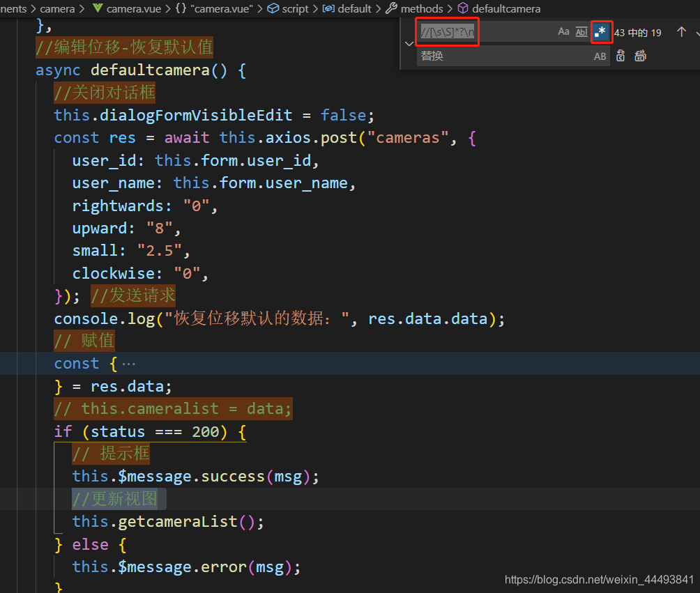Click the Replace All icon

click(x=641, y=56)
